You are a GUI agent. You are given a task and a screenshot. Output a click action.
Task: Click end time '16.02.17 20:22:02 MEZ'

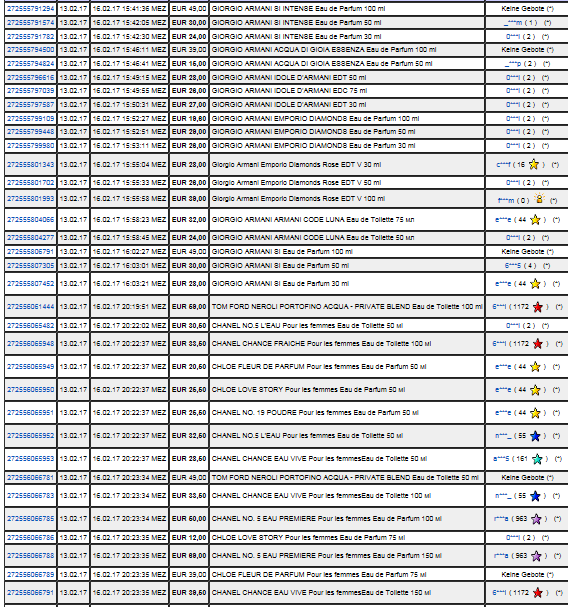(x=129, y=326)
